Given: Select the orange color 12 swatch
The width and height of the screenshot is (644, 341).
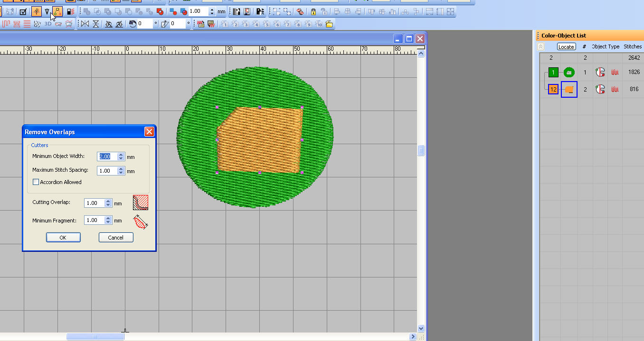Looking at the screenshot, I should click(553, 89).
